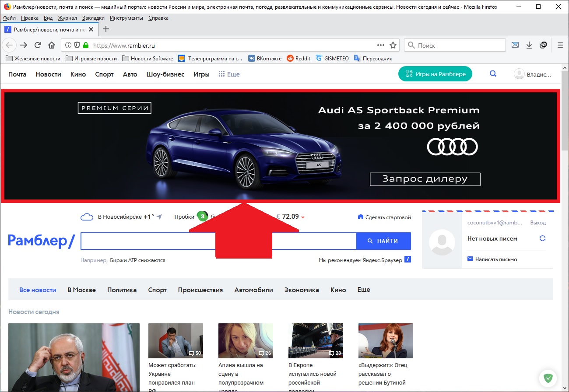The height and width of the screenshot is (392, 569).
Task: Open news thumbnail Апина вышла на сцену
Action: click(246, 341)
